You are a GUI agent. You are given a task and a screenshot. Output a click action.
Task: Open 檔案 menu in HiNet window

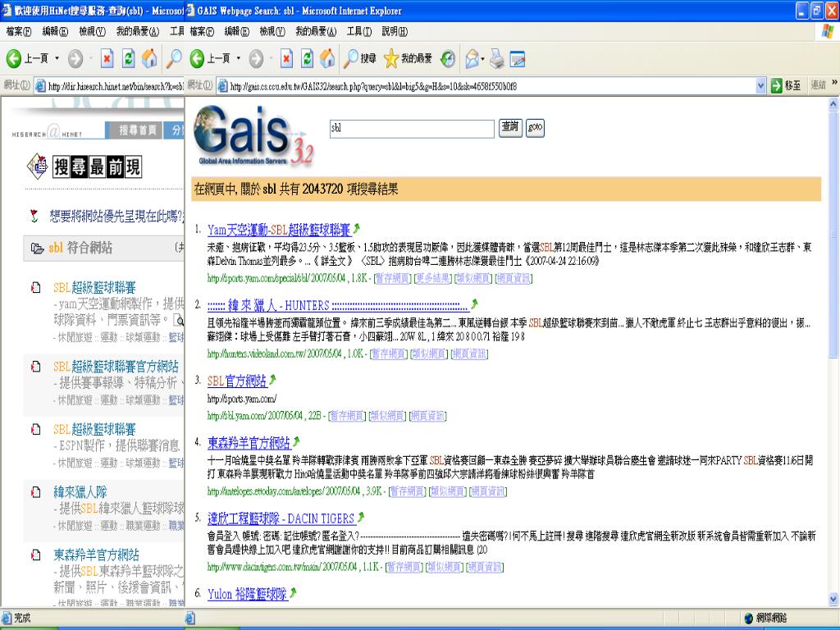pos(19,32)
